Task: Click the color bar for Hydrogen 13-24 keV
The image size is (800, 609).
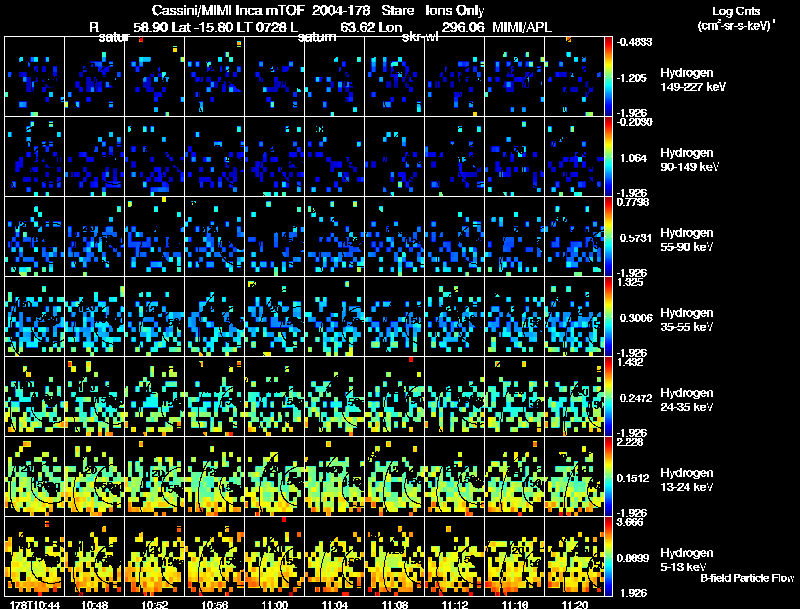Action: (x=608, y=477)
